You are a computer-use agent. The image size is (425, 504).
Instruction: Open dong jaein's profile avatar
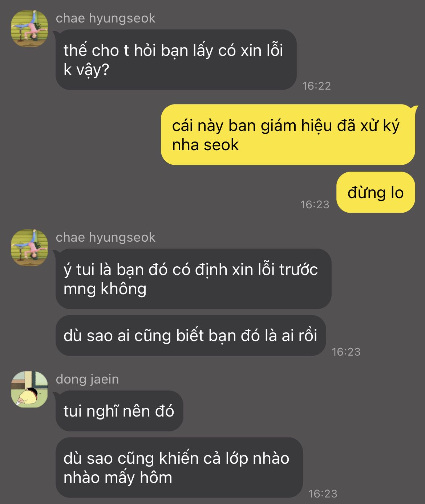(x=29, y=389)
